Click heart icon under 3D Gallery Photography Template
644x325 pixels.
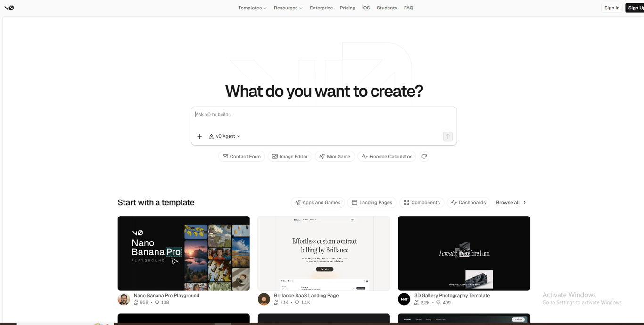click(x=438, y=303)
